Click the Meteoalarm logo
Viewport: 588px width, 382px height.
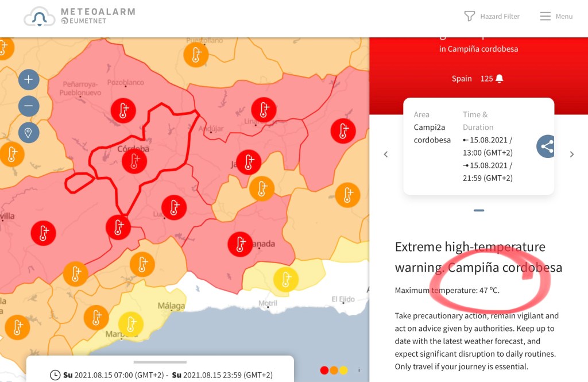(79, 16)
